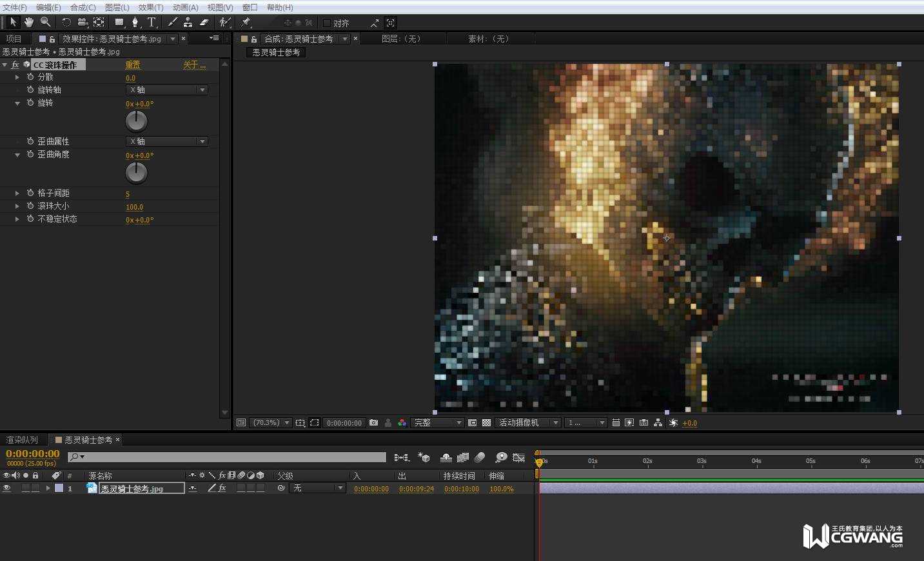Viewport: 924px width, 561px height.
Task: Open the 活动摄像机 view dropdown
Action: (x=528, y=423)
